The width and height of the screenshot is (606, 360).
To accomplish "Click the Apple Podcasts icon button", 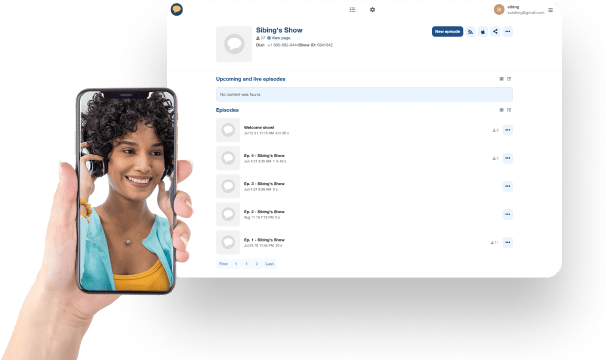I will 483,32.
